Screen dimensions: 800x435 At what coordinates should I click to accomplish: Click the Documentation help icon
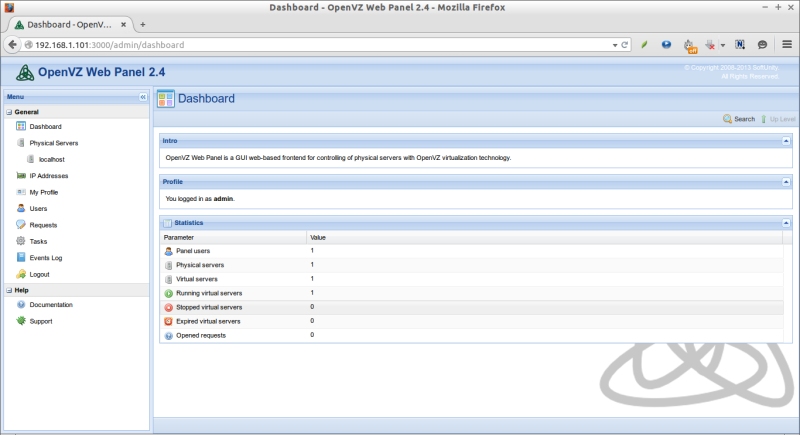point(21,304)
